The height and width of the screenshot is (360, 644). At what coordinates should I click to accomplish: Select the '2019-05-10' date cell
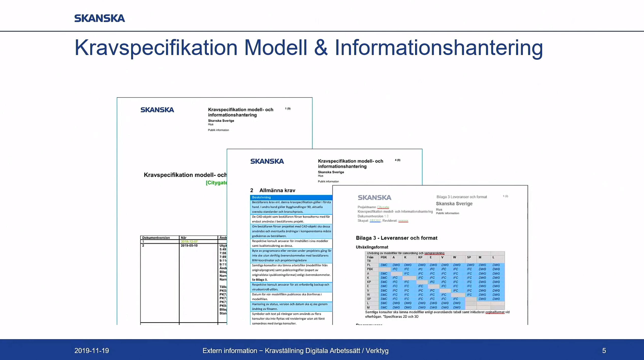point(189,246)
